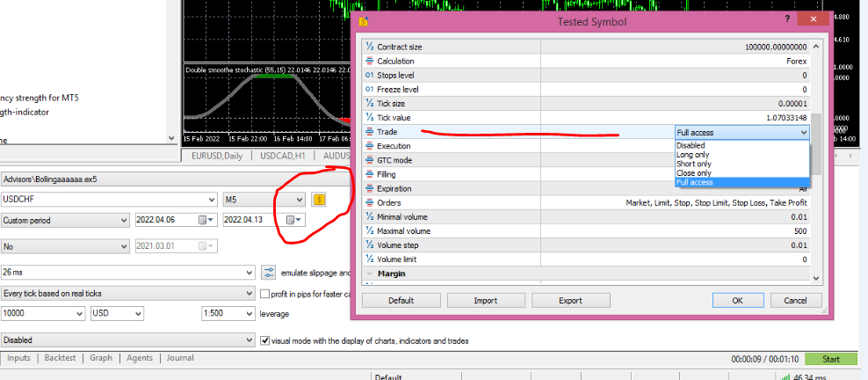
Task: Click the Default profile in the status bar
Action: tap(388, 377)
